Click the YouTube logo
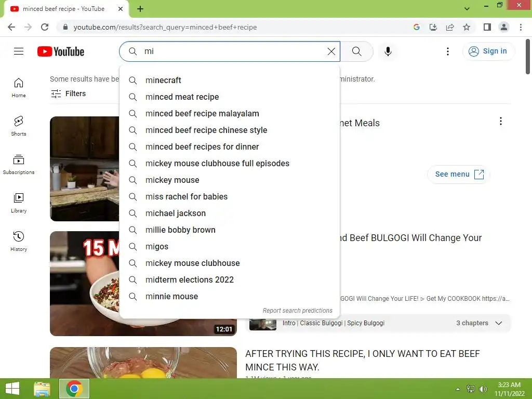The height and width of the screenshot is (399, 532). click(x=61, y=51)
